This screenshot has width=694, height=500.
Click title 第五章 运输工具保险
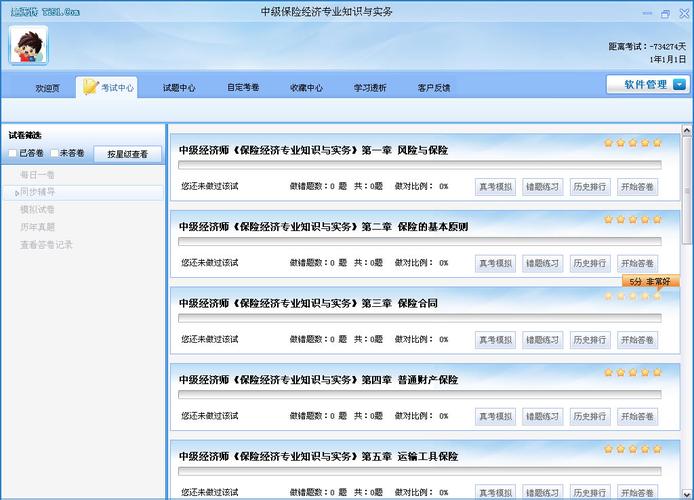[318, 456]
